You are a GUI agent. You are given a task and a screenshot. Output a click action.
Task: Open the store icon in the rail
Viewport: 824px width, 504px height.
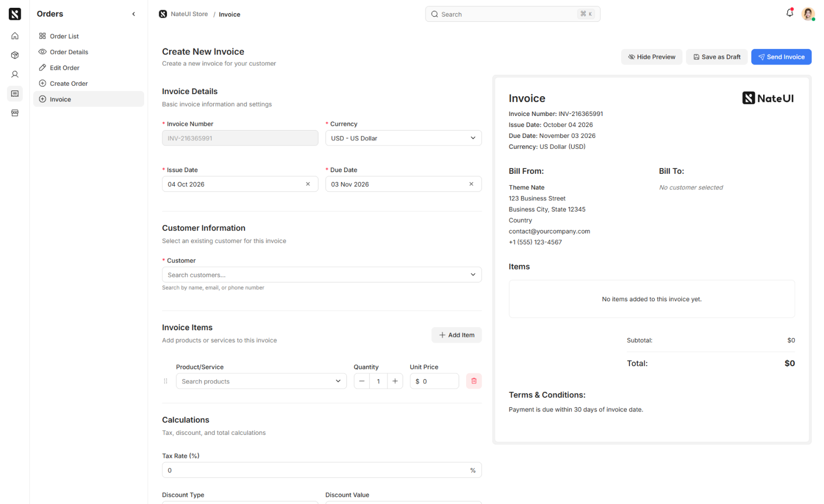tap(15, 113)
